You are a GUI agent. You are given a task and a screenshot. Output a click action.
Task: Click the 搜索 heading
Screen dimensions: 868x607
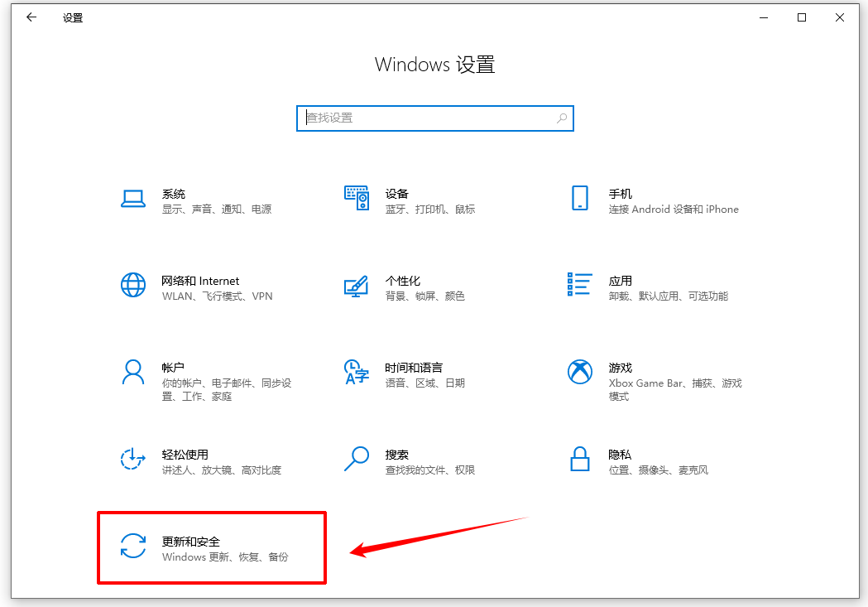pos(396,455)
